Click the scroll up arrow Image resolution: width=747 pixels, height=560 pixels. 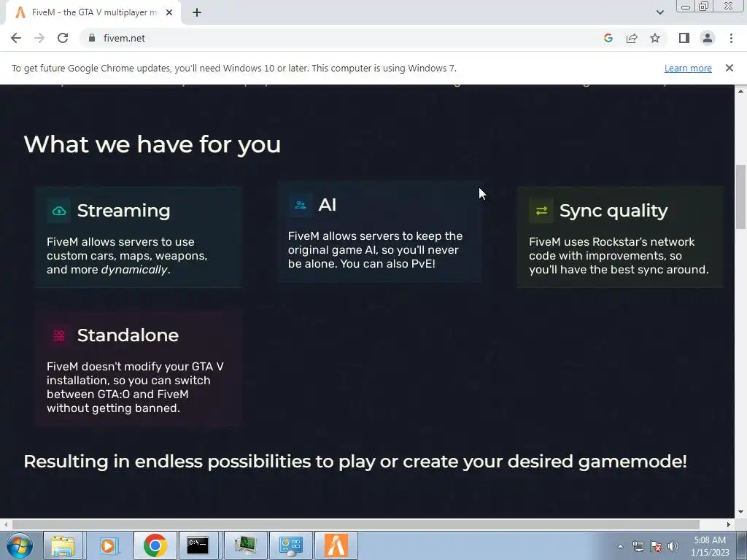click(740, 90)
